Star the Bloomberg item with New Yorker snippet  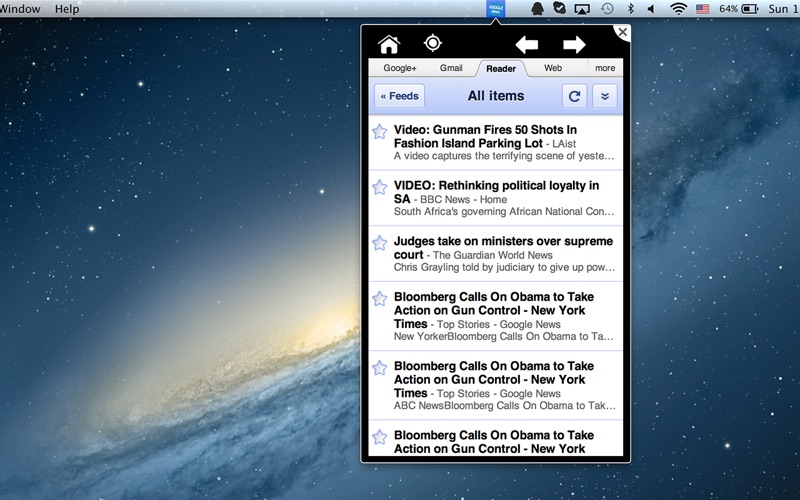[x=380, y=298]
